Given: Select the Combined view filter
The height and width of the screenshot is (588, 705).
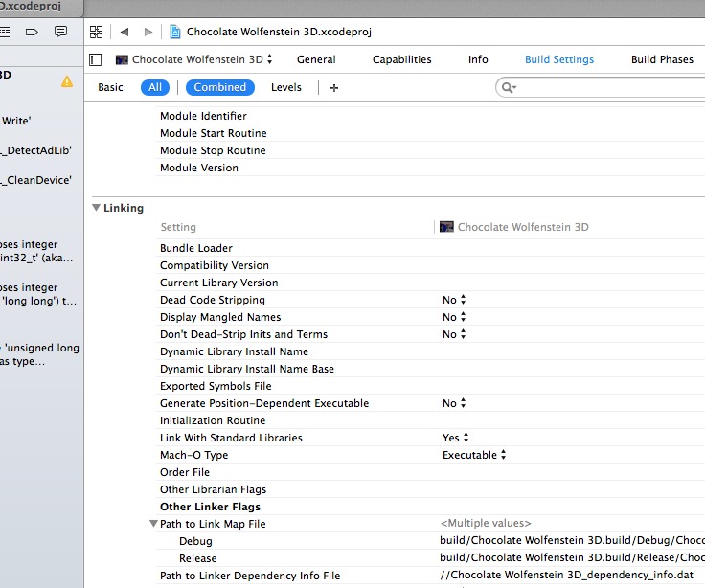Looking at the screenshot, I should (x=220, y=87).
